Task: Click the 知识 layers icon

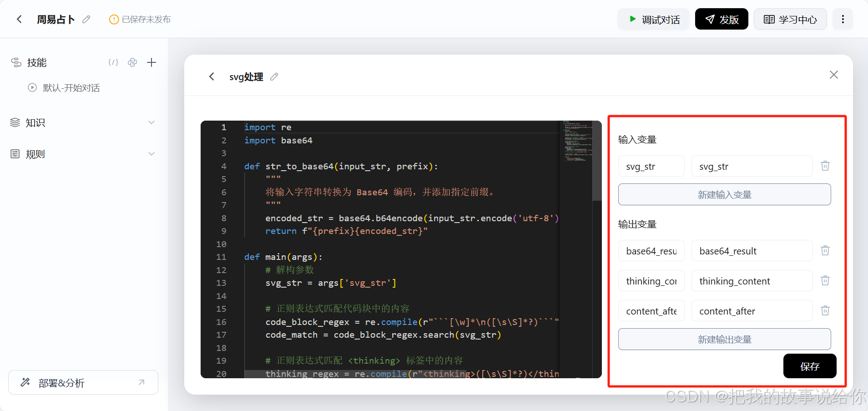Action: [x=15, y=122]
